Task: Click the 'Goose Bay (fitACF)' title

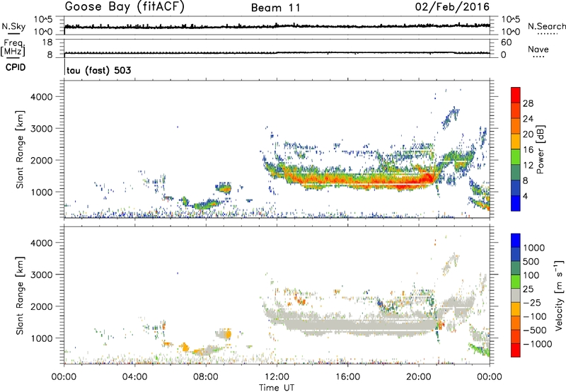Action: [125, 7]
